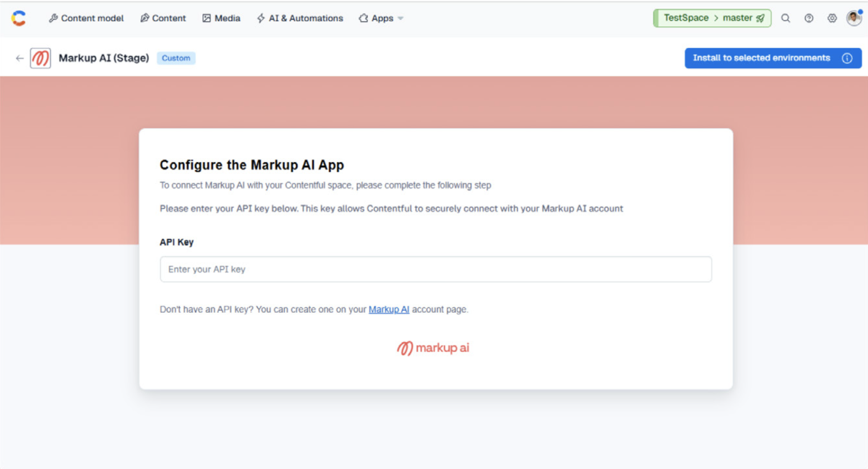
Task: Open the Markup AI account page link
Action: coord(389,309)
